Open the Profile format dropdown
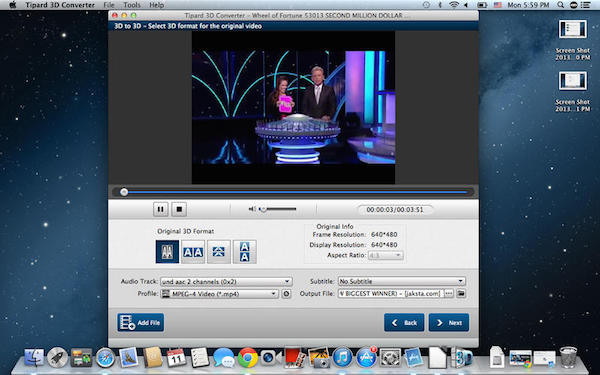600x375 pixels. click(219, 294)
